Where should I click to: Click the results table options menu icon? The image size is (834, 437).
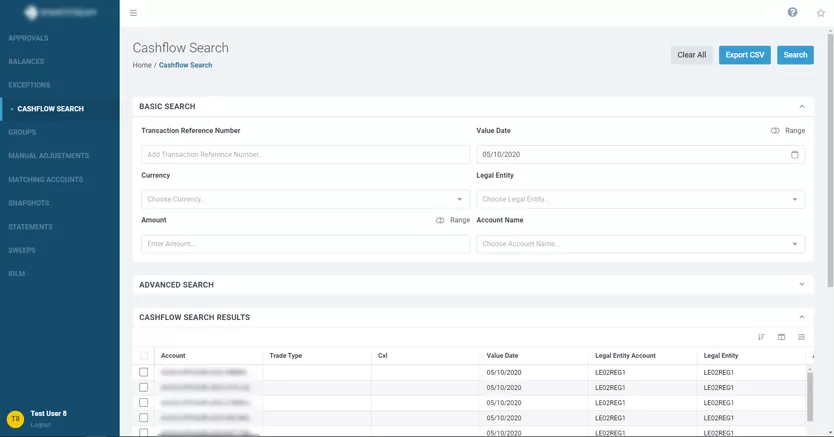(801, 337)
